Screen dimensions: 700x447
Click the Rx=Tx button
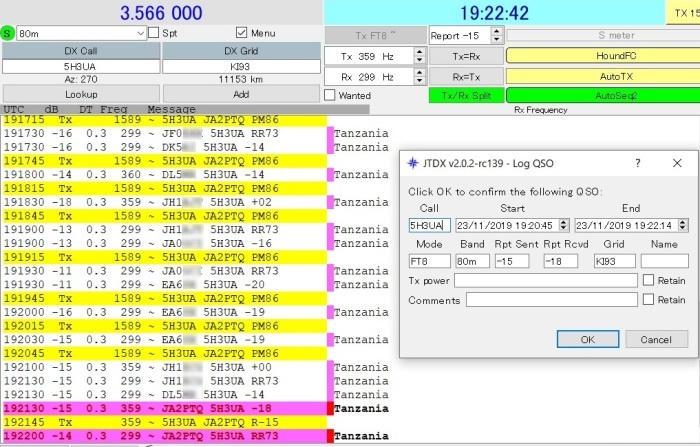(x=467, y=77)
